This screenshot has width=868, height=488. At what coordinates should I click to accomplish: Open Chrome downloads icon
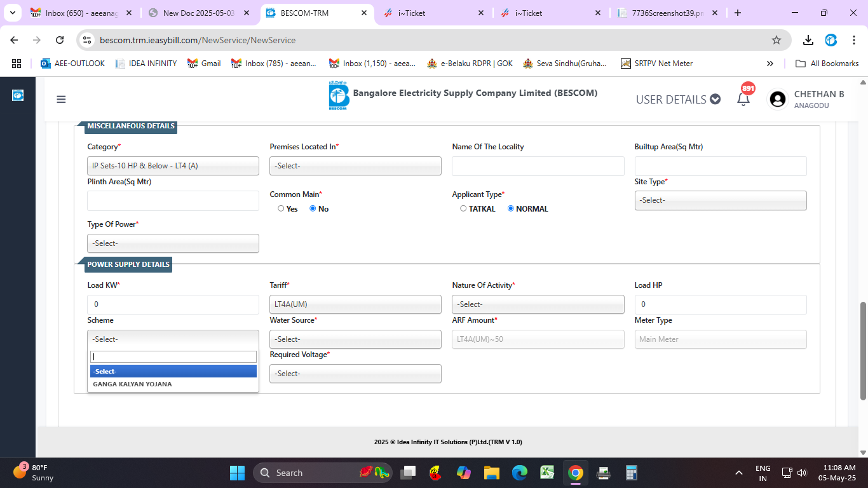click(808, 40)
